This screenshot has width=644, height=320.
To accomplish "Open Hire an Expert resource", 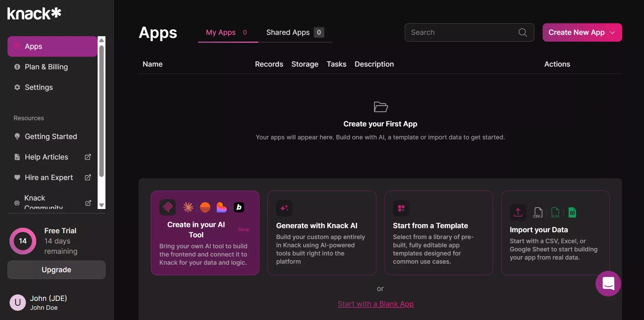I will [52, 178].
